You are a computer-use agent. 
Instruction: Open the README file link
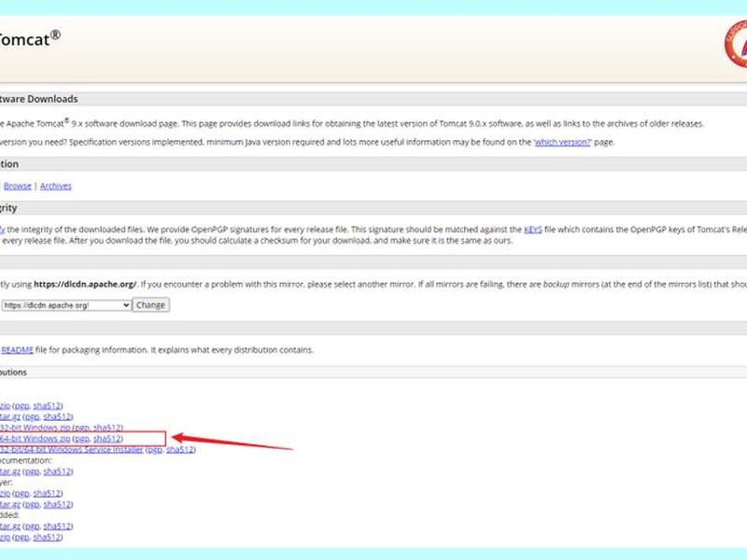tap(17, 350)
